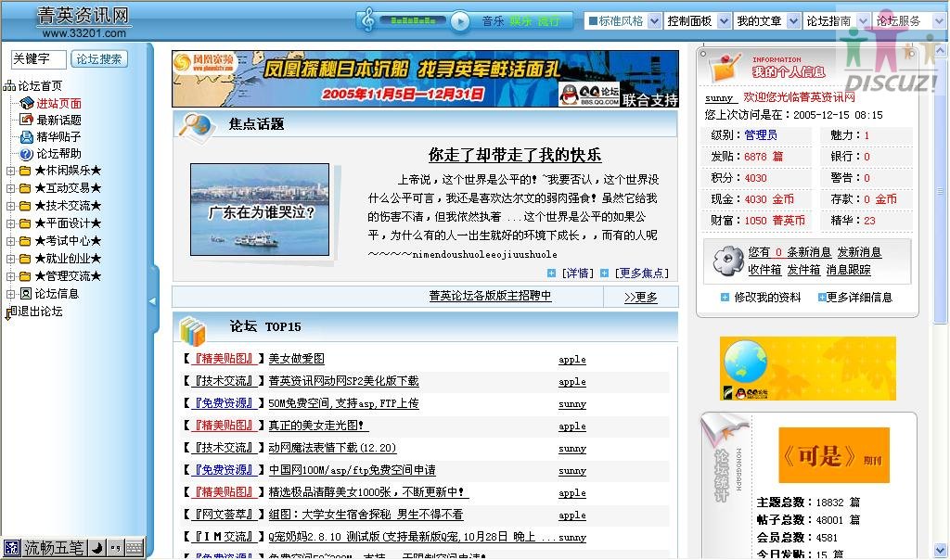Click the 管理员 level link
The width and height of the screenshot is (950, 560).
coord(761,135)
